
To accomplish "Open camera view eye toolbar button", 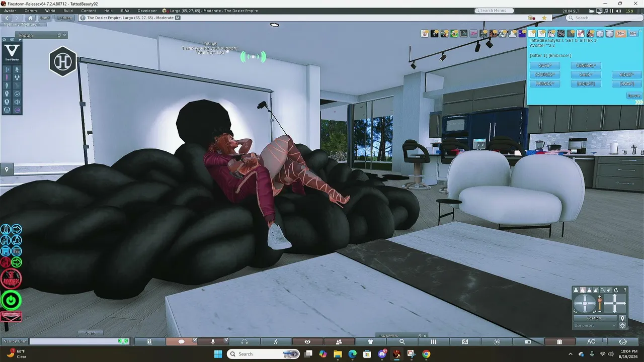I will pyautogui.click(x=307, y=342).
